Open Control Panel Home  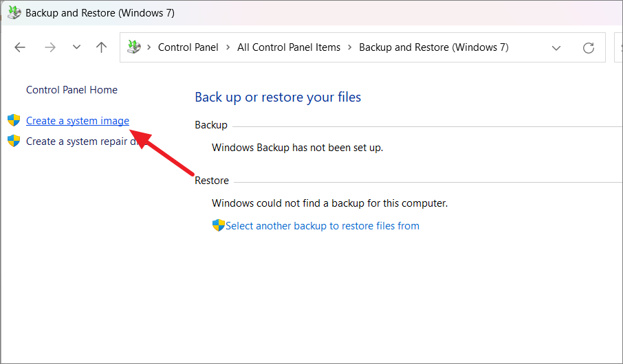pyautogui.click(x=72, y=90)
